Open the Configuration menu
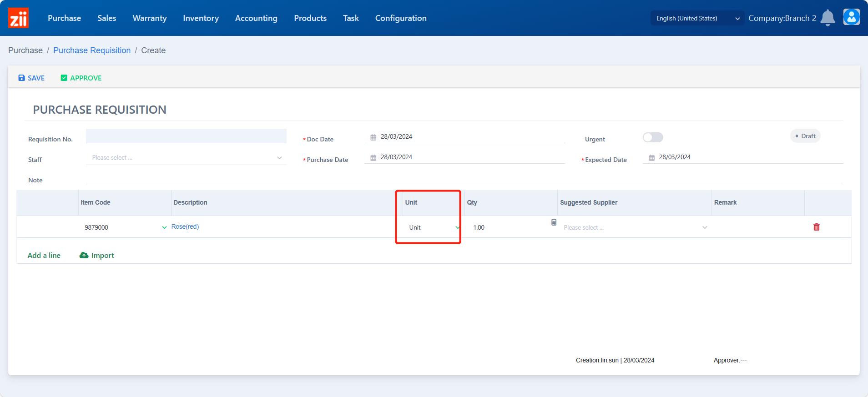The height and width of the screenshot is (397, 868). pos(401,18)
